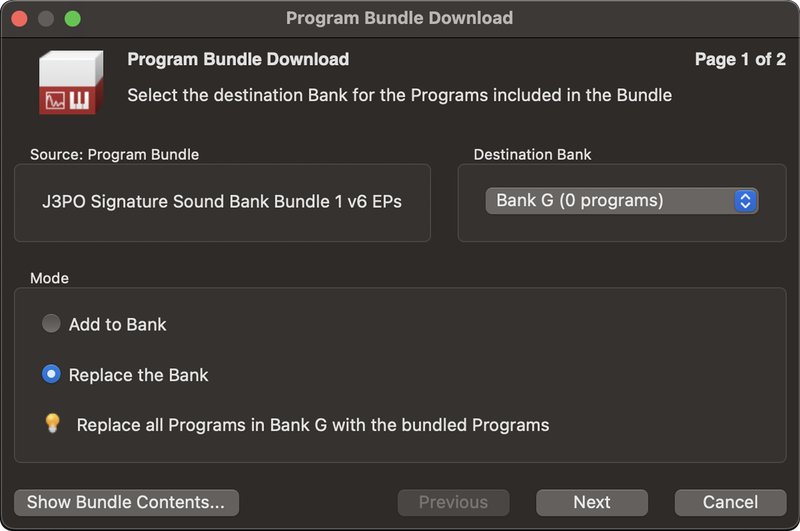Image resolution: width=800 pixels, height=531 pixels.
Task: Close the window with the red button
Action: pyautogui.click(x=19, y=19)
